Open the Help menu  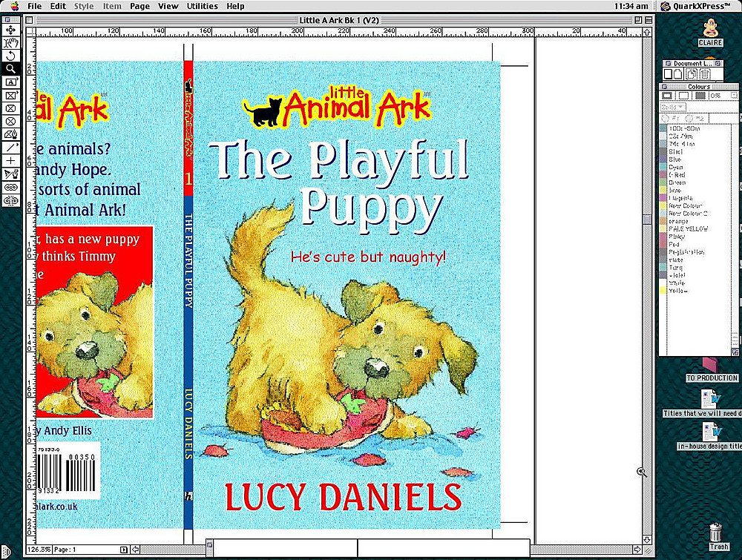235,6
